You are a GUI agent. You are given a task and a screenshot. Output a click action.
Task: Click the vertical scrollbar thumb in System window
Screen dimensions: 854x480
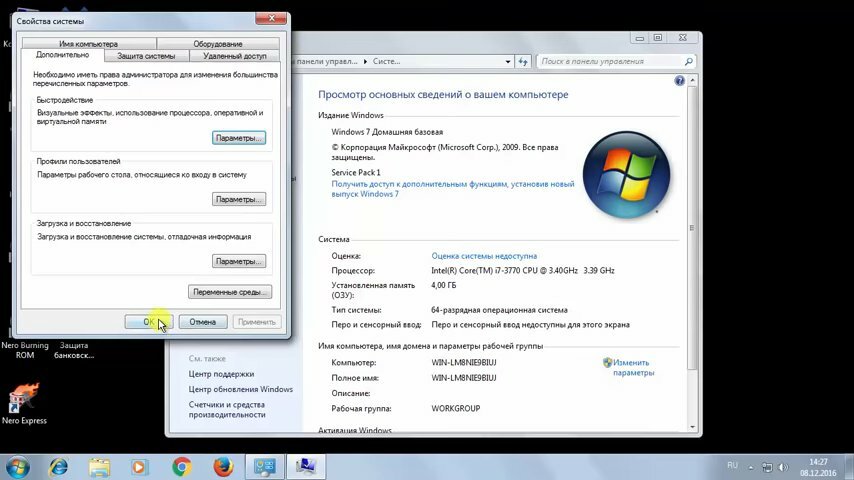692,228
